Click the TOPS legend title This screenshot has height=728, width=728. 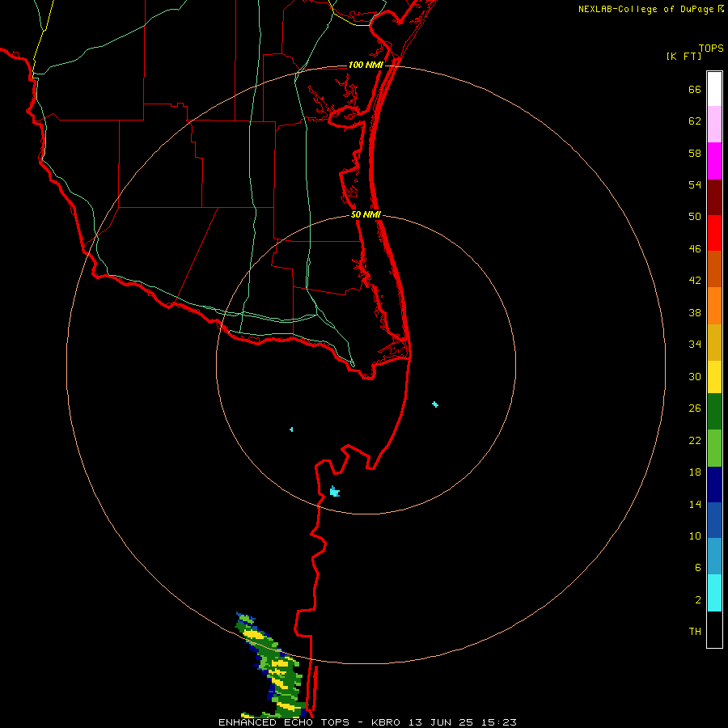(x=711, y=49)
